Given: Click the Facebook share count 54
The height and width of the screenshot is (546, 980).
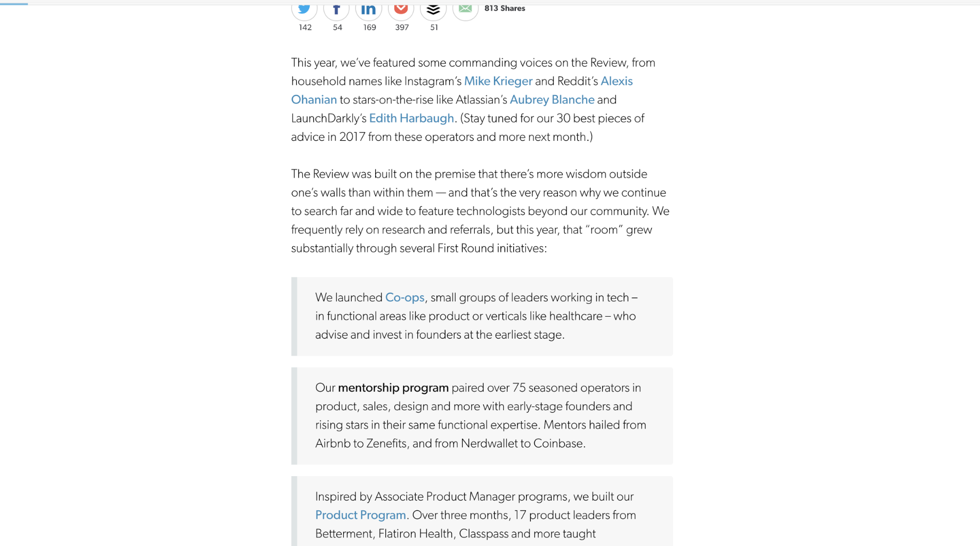Looking at the screenshot, I should (x=337, y=27).
